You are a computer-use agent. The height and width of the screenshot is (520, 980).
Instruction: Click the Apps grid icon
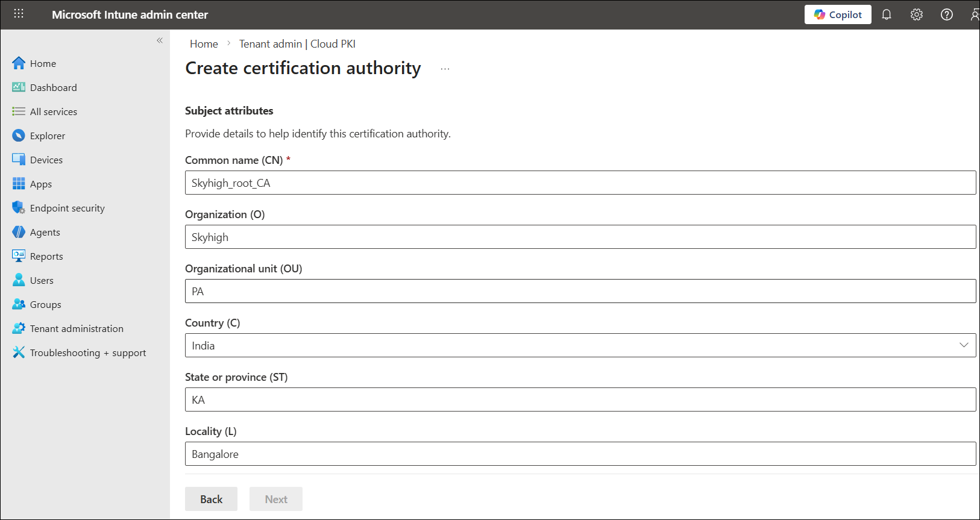[19, 184]
